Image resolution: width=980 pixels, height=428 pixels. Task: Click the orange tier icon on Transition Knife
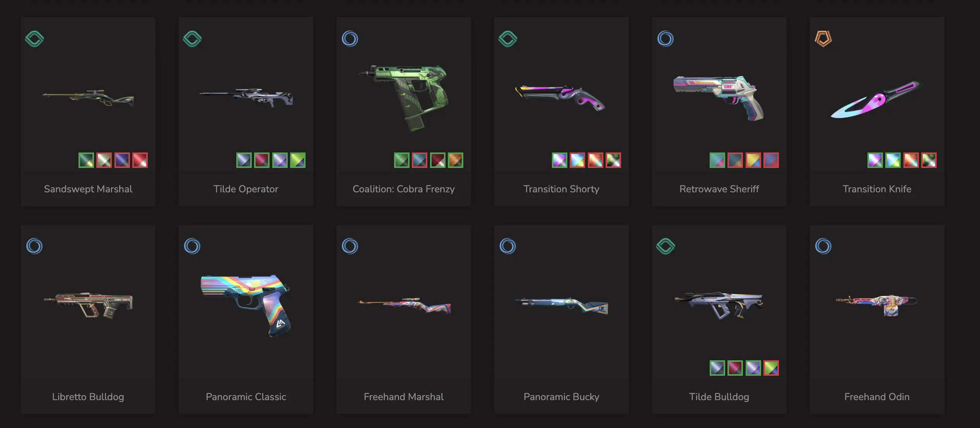click(x=823, y=39)
